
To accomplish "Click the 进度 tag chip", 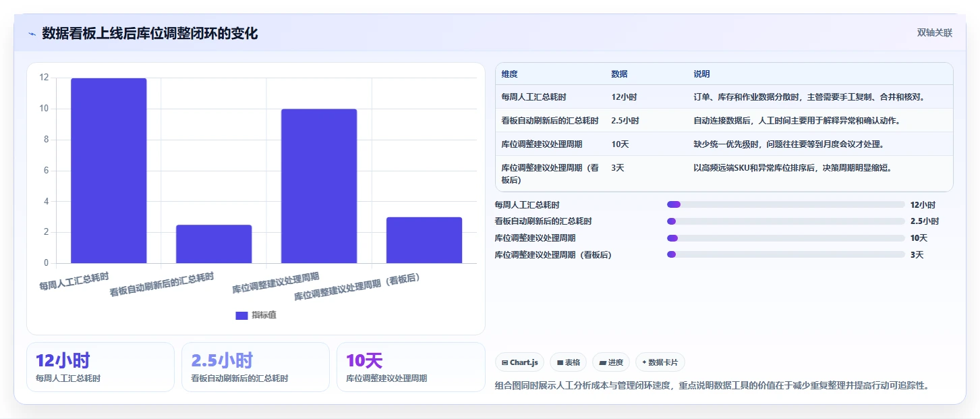I will point(611,362).
